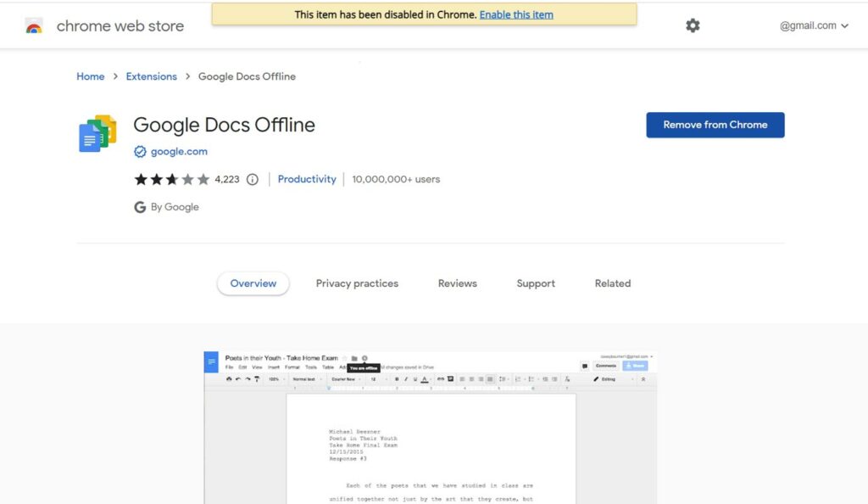The width and height of the screenshot is (868, 504).
Task: Click the extension preview screenshot
Action: click(430, 427)
